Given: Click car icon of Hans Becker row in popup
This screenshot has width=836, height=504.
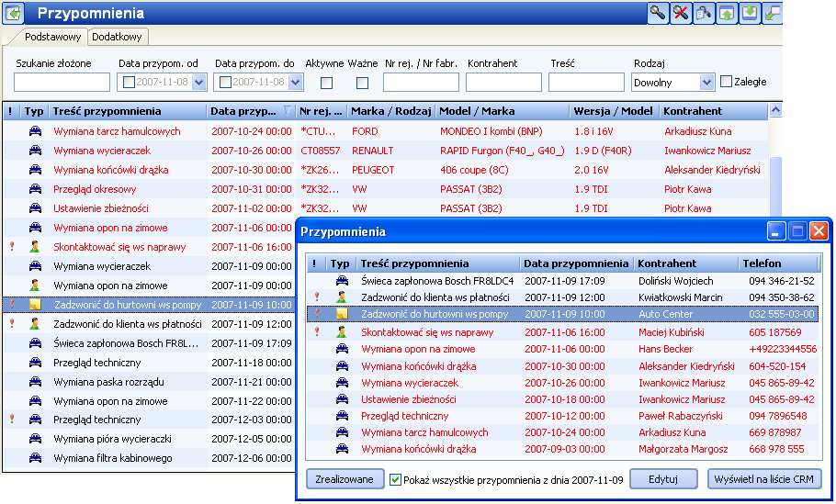Looking at the screenshot, I should 342,349.
